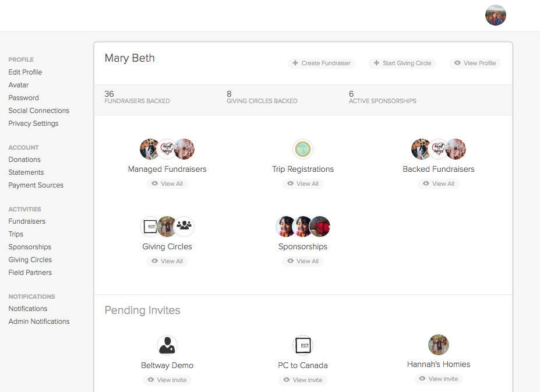Select Field Partners under Activities
Screen dimensions: 540x392
pos(30,273)
